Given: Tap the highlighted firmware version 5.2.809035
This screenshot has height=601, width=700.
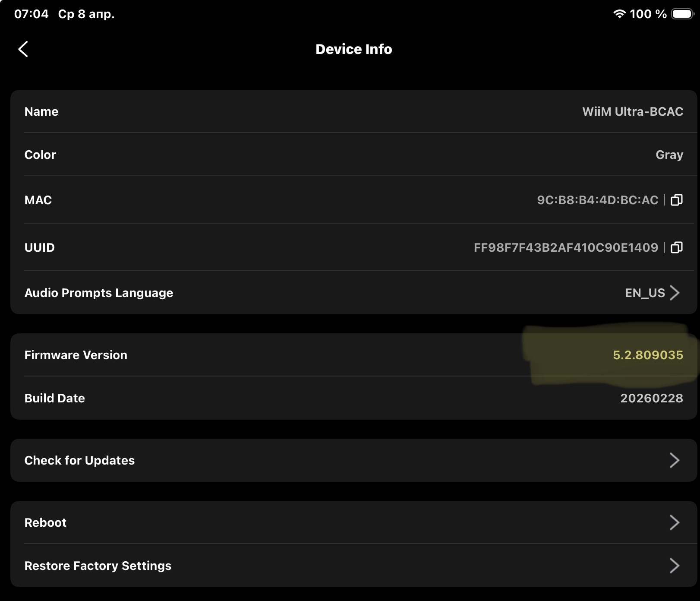Looking at the screenshot, I should (648, 355).
